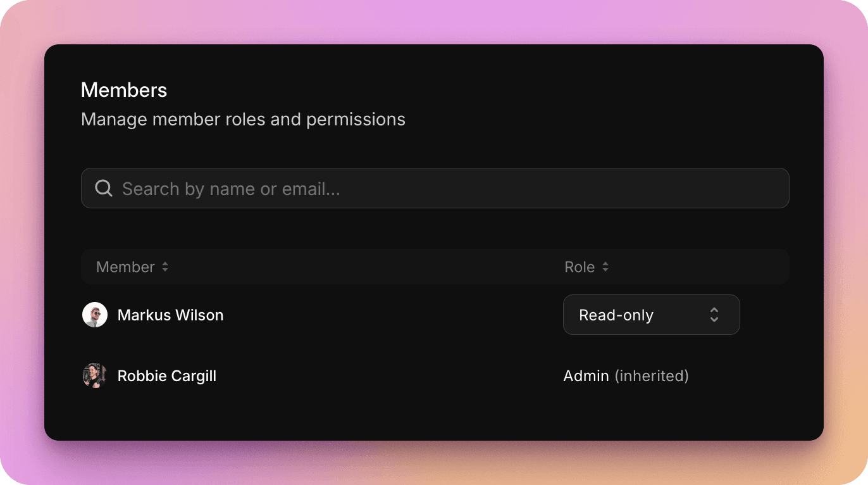Click the Admin (inherited) role label
Screen dimensions: 868x485
(626, 375)
